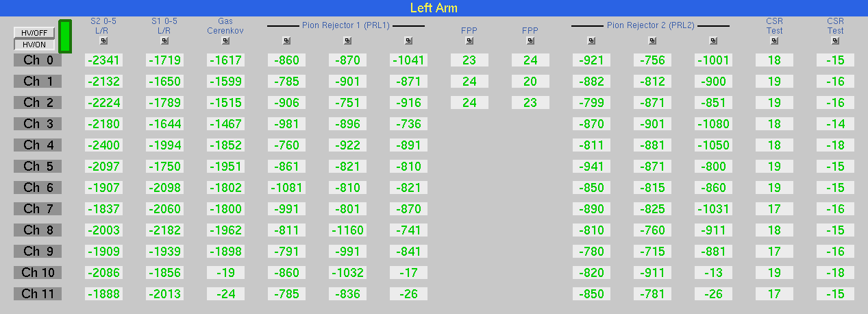This screenshot has height=314, width=868.
Task: Select the Ch 3 row label
Action: tap(38, 124)
